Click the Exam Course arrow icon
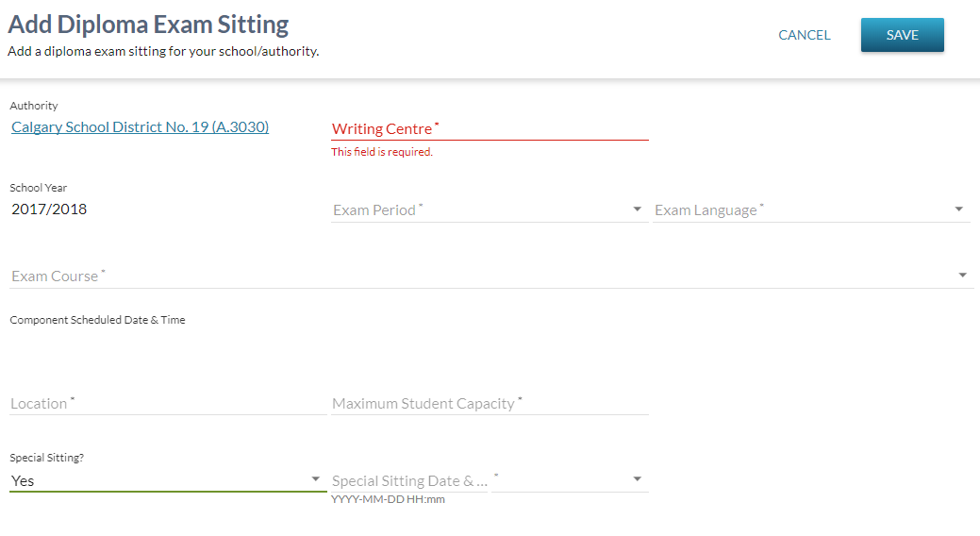 click(963, 276)
